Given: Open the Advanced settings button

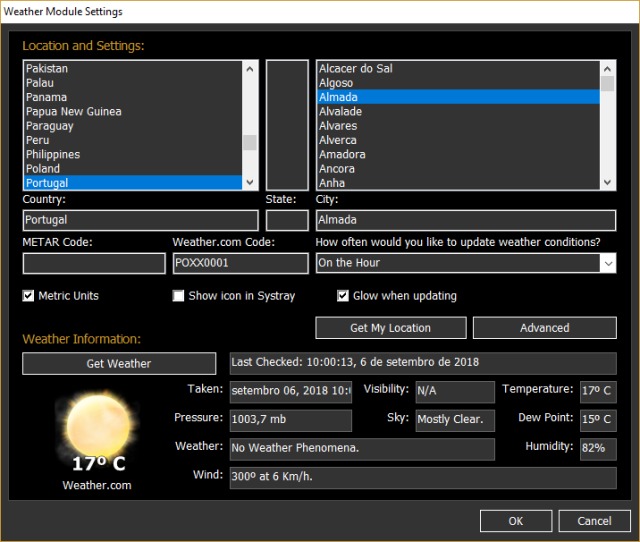Looking at the screenshot, I should point(544,328).
